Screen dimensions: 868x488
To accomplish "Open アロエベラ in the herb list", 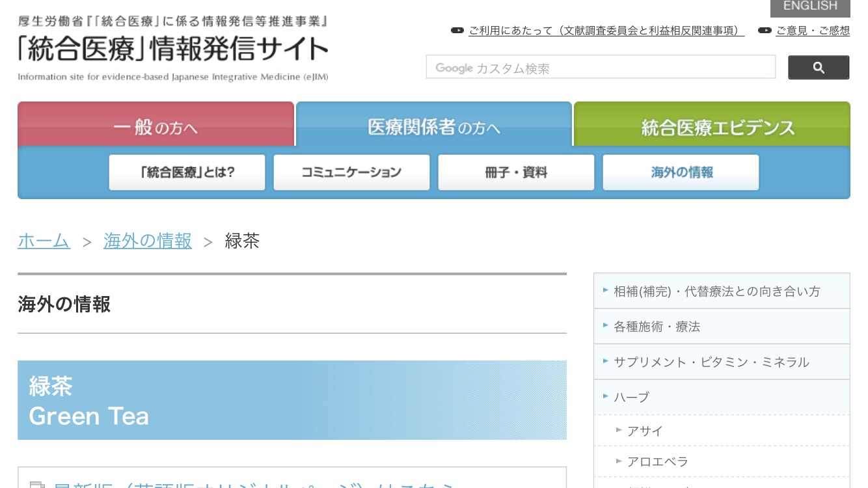I will (657, 461).
